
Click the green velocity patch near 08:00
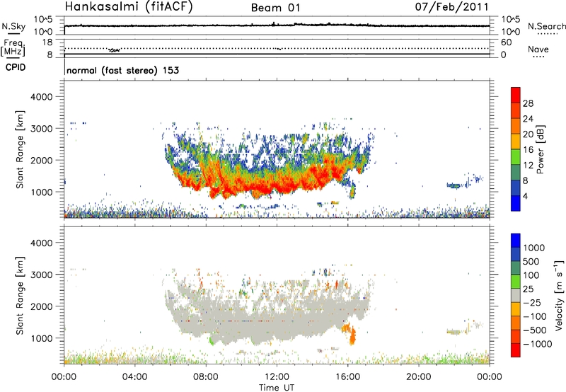coord(212,340)
